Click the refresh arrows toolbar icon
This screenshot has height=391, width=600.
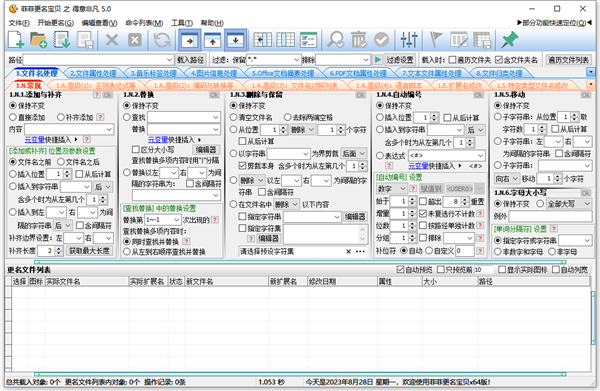(x=161, y=40)
